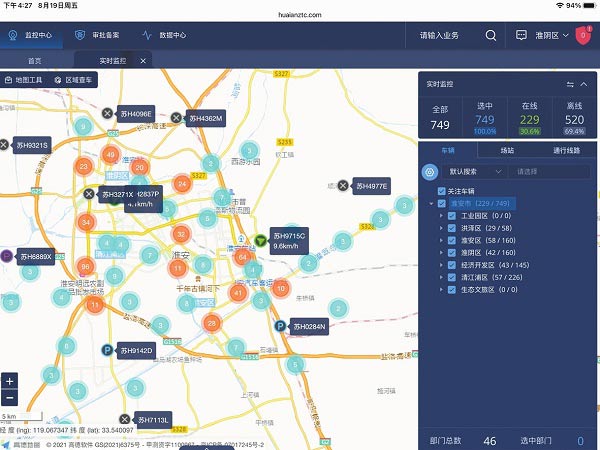Viewport: 600px width, 450px height.
Task: Uncheck the 清江浦区 checkbox
Action: coord(452,277)
